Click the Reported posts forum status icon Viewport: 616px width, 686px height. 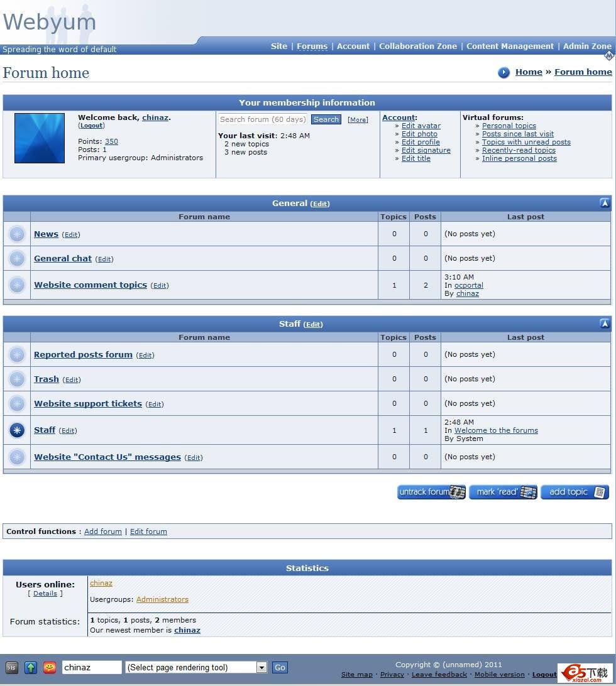[17, 355]
